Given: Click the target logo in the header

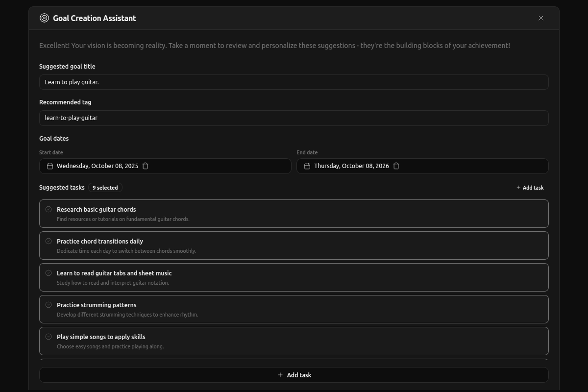Looking at the screenshot, I should 44,18.
